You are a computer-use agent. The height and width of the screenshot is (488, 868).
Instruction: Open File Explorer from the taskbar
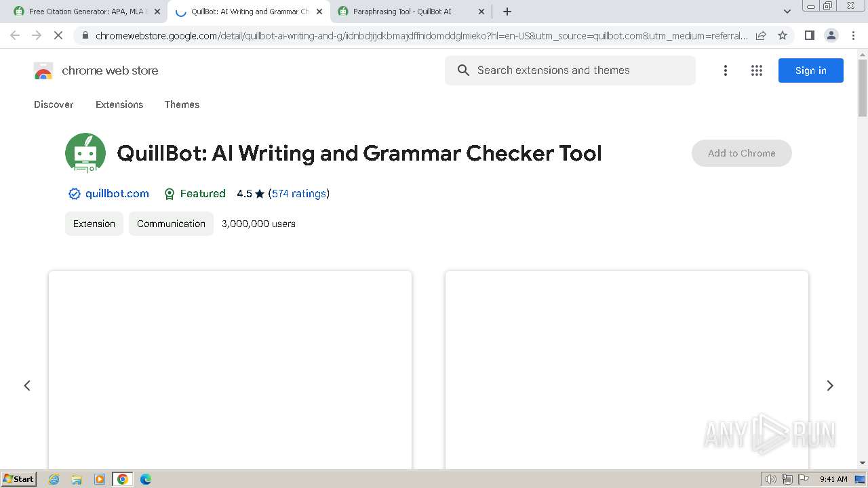coord(77,479)
